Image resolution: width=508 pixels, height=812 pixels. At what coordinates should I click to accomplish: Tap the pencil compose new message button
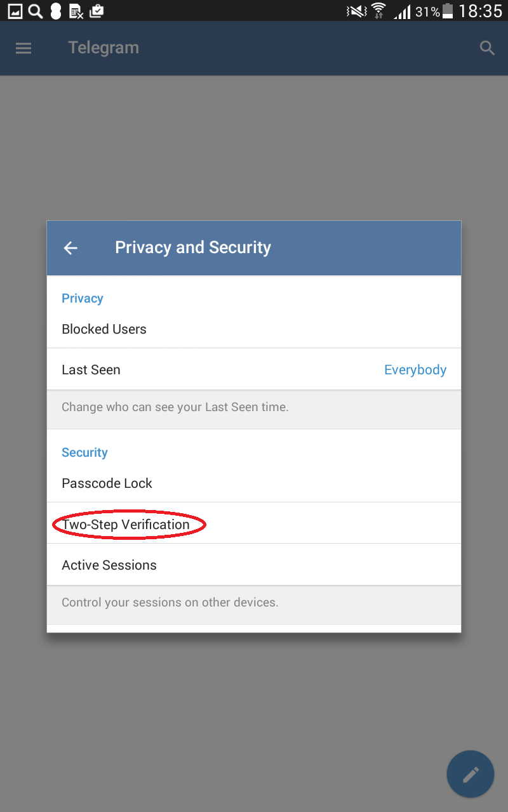pyautogui.click(x=471, y=774)
